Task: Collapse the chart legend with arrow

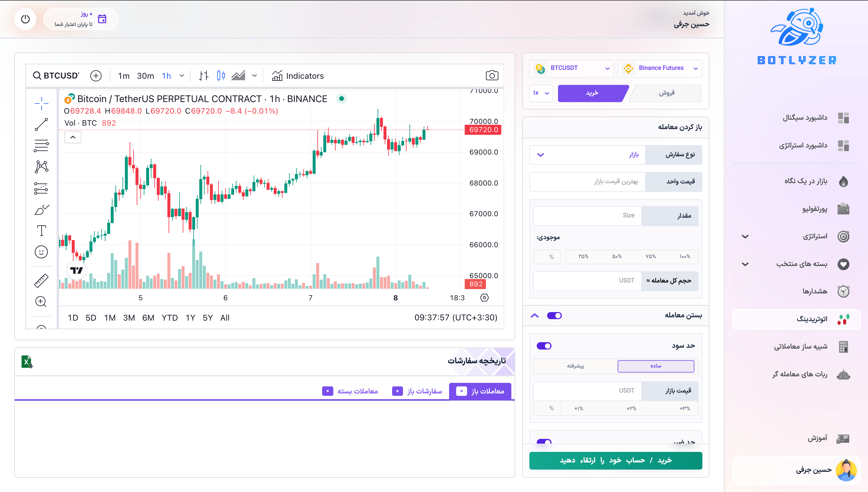Action: (73, 137)
